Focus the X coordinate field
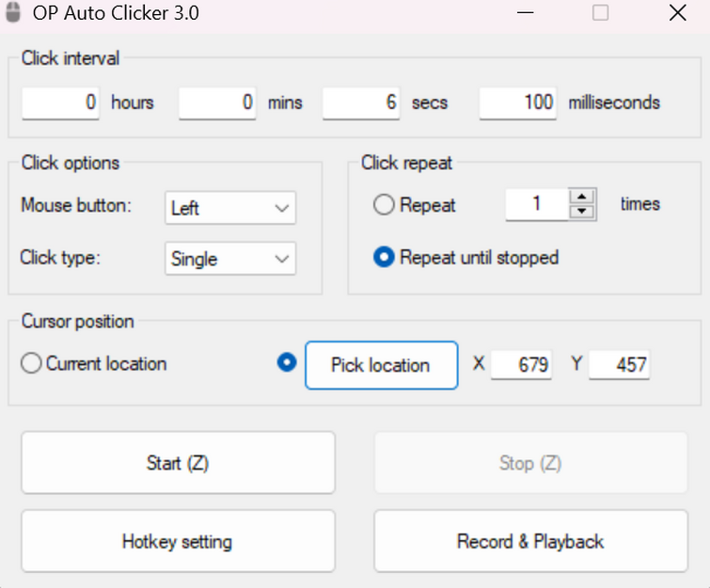Image resolution: width=710 pixels, height=588 pixels. 522,364
